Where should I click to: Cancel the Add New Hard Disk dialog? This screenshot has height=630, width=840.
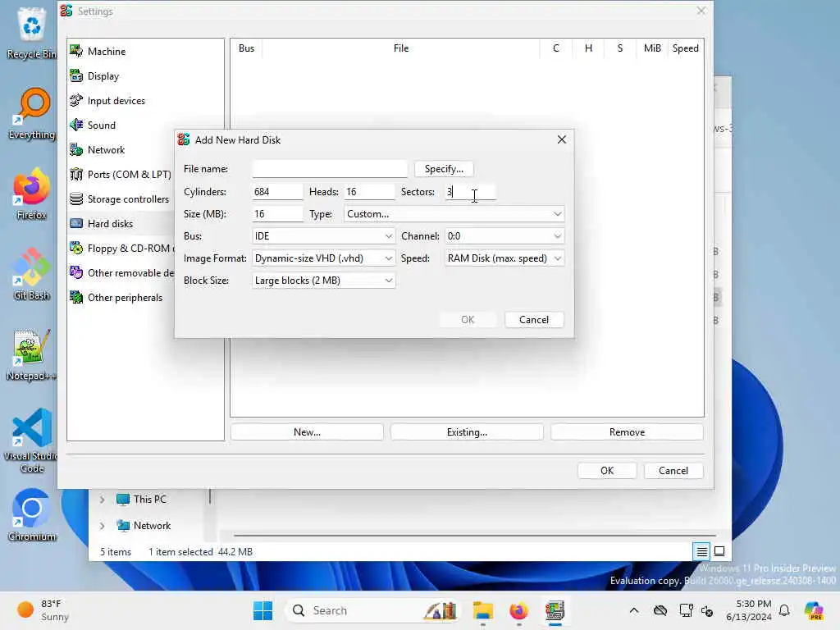click(x=533, y=320)
